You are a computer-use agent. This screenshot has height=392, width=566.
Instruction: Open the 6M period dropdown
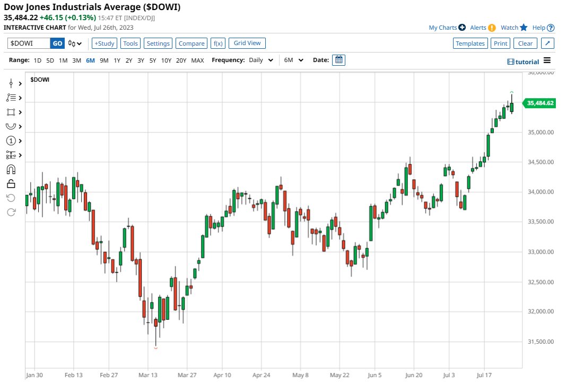pyautogui.click(x=293, y=60)
